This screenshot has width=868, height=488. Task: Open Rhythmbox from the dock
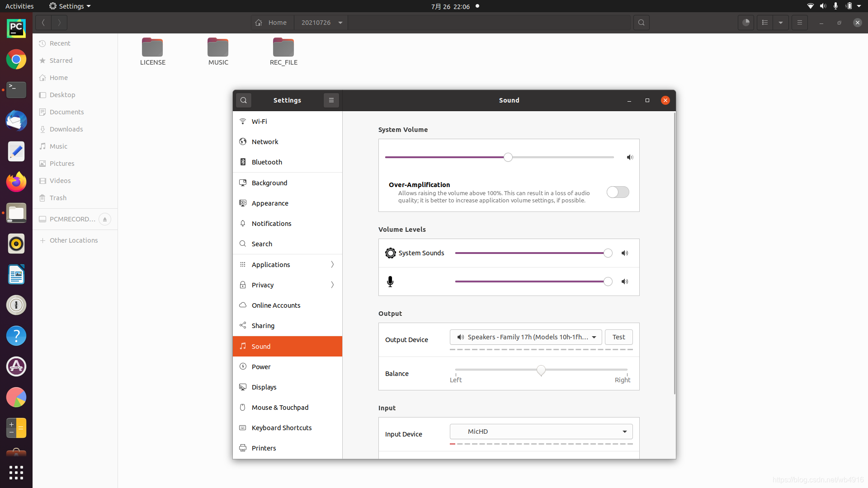[x=16, y=244]
